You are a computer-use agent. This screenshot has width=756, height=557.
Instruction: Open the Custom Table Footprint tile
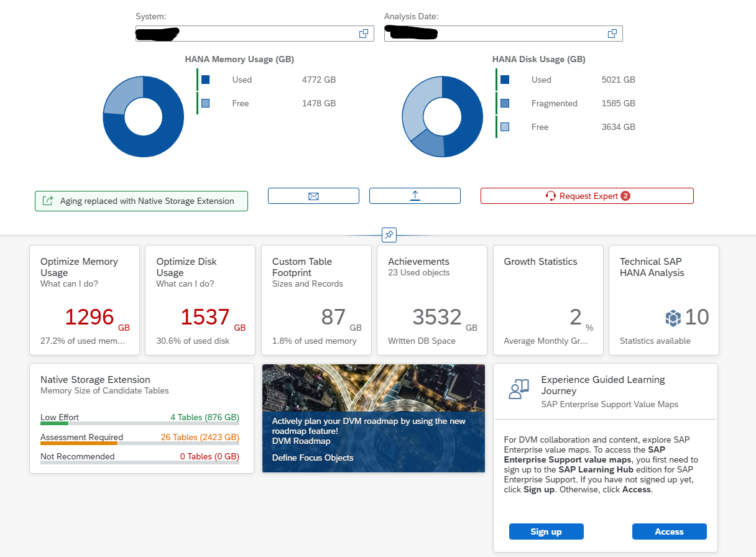[x=316, y=300]
